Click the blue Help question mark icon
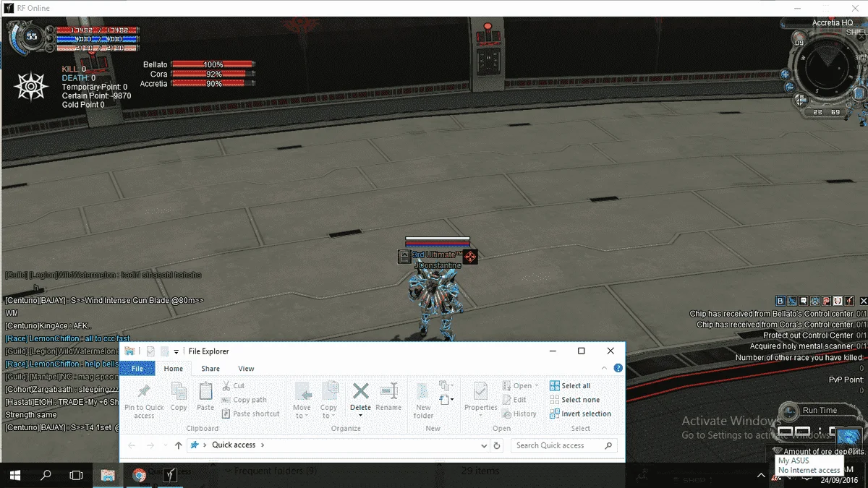The height and width of the screenshot is (488, 868). click(x=618, y=369)
